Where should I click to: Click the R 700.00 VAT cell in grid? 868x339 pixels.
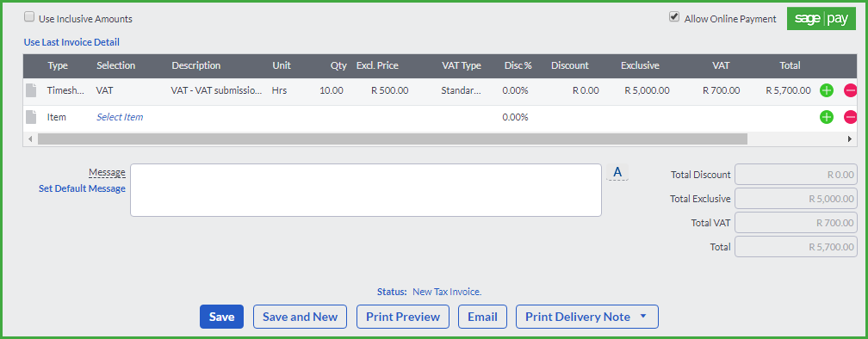[722, 90]
